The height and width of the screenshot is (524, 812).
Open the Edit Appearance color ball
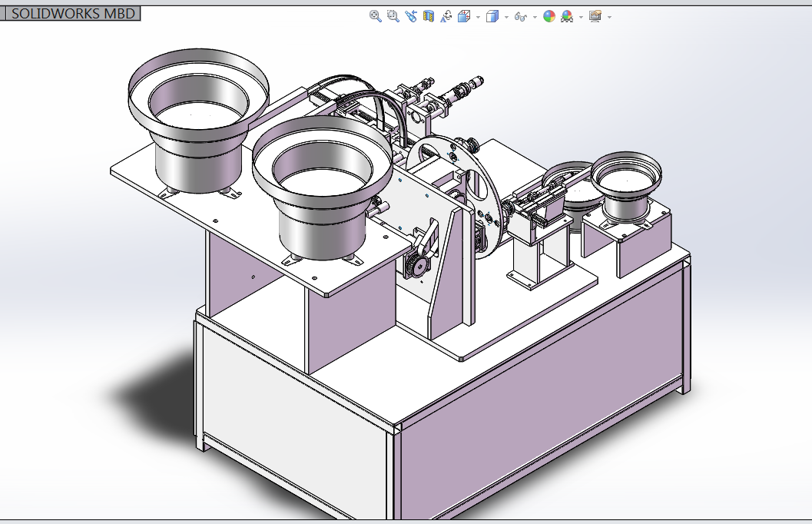click(549, 17)
